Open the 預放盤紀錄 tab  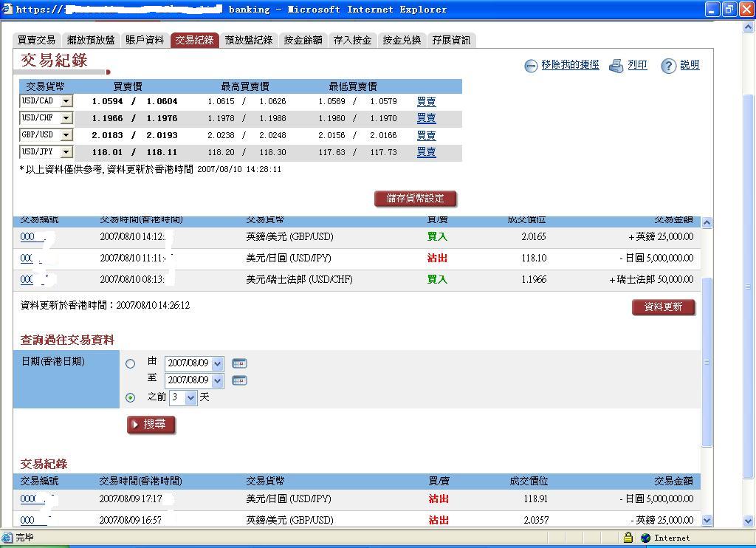point(249,40)
